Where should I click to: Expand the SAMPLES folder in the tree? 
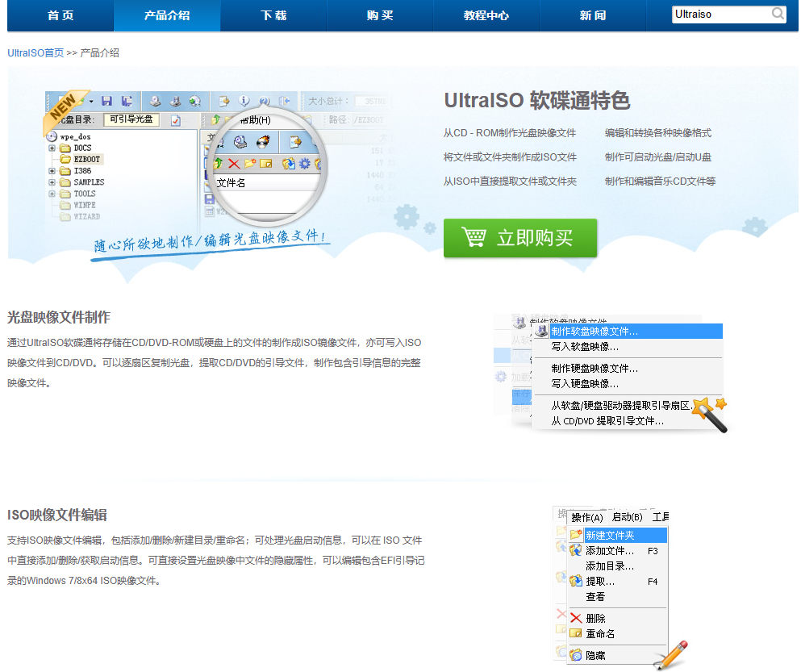coord(52,182)
